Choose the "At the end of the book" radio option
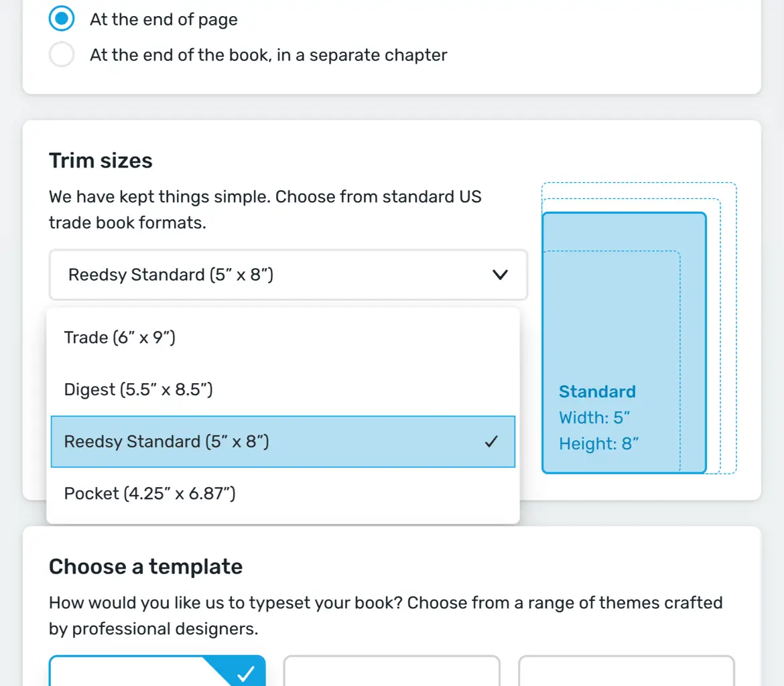This screenshot has height=686, width=784. click(62, 55)
